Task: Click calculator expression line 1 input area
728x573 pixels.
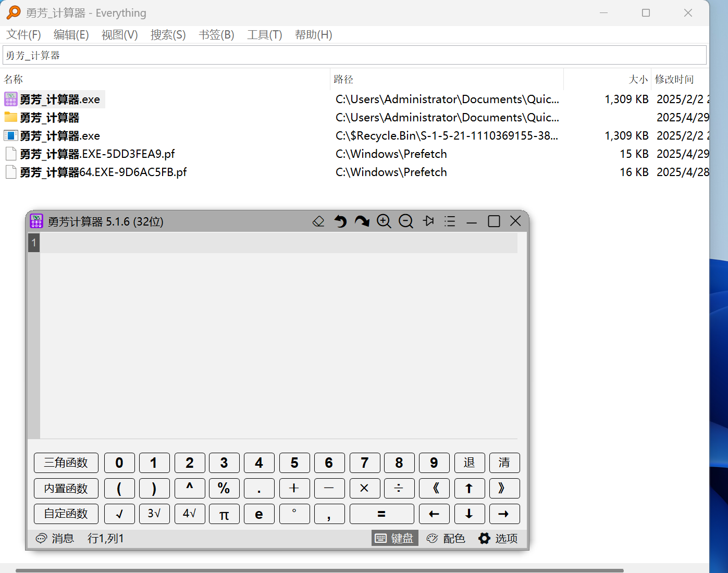Action: 279,243
